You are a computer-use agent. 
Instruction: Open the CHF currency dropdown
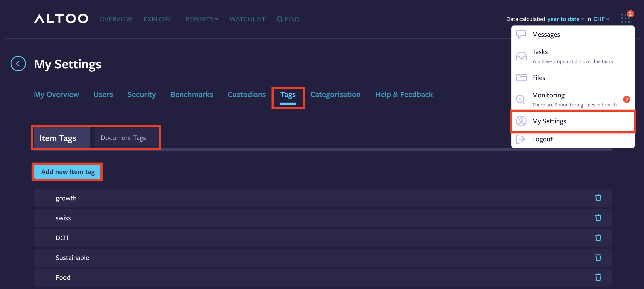tap(601, 19)
